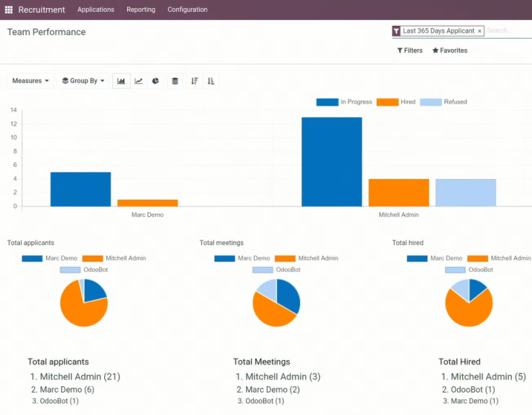Toggle Refused legend in bar chart
Screen dimensions: 532x415
444,102
